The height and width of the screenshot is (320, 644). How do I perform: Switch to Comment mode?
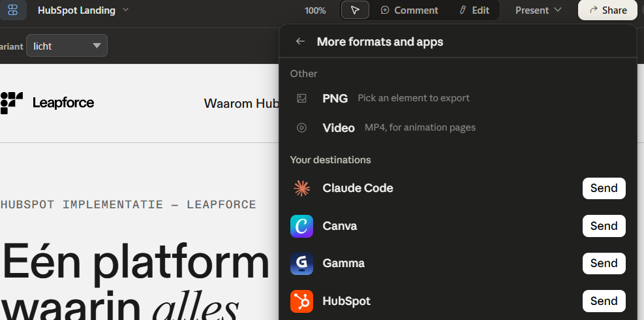click(410, 10)
